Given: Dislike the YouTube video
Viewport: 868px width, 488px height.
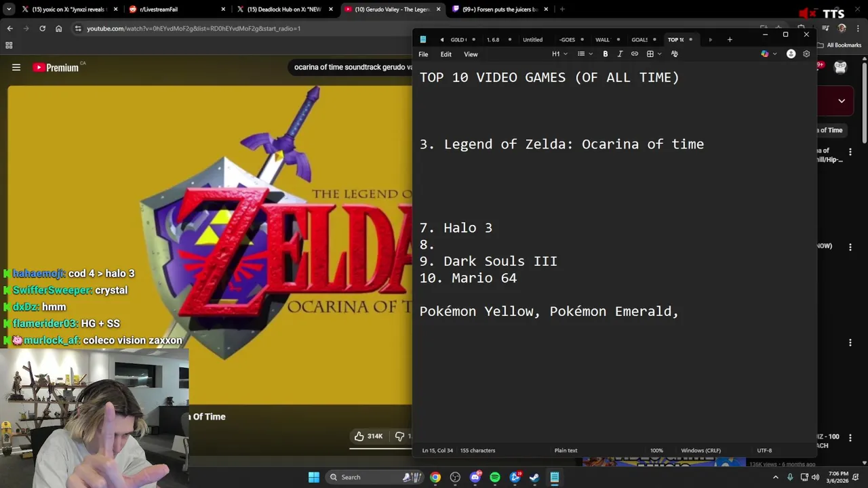Looking at the screenshot, I should pos(400,436).
